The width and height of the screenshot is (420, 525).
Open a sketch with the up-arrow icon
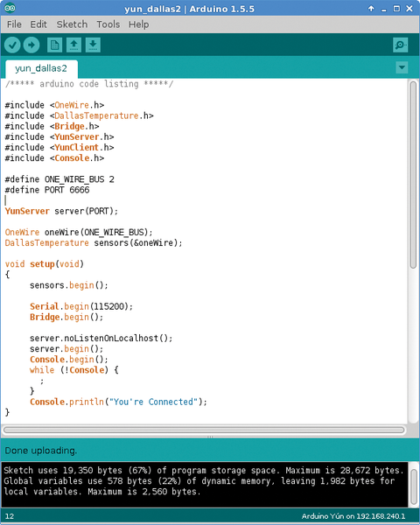pyautogui.click(x=74, y=45)
